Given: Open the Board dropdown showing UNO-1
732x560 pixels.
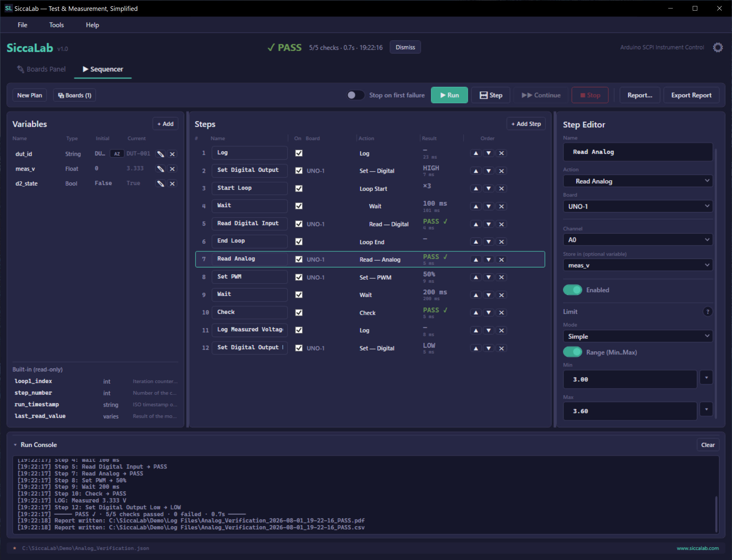Looking at the screenshot, I should coord(637,206).
